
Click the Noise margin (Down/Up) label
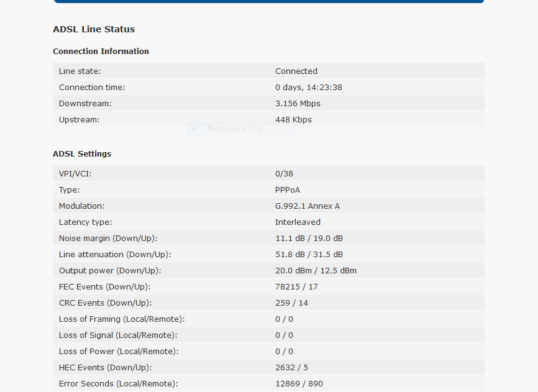[108, 239]
